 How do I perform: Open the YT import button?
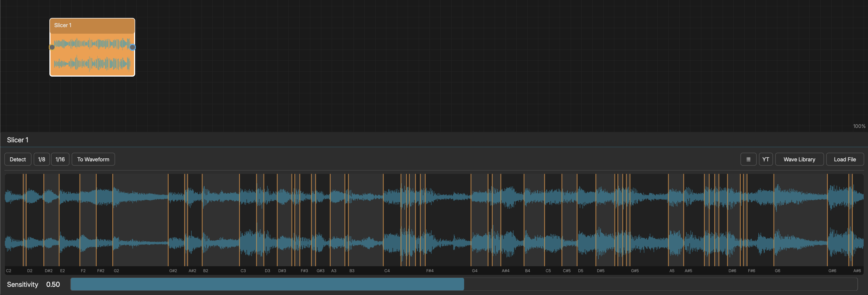pyautogui.click(x=766, y=159)
